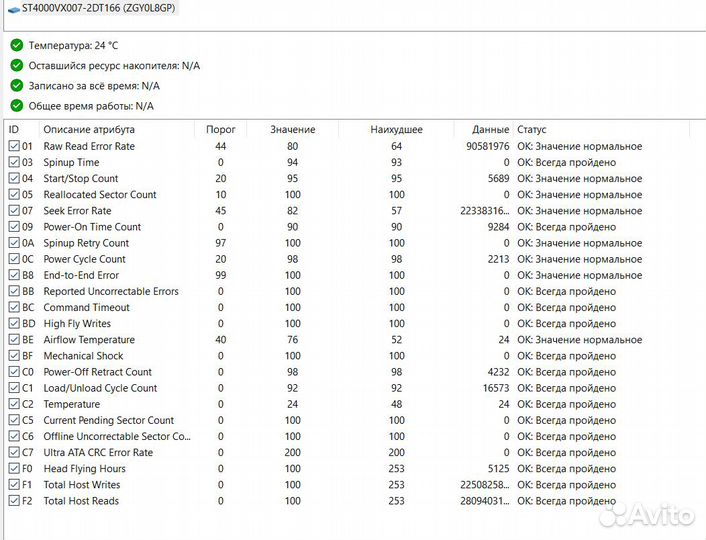Click the drive icon beside ST4000VX007-2DT166
706x540 pixels.
pos(10,7)
